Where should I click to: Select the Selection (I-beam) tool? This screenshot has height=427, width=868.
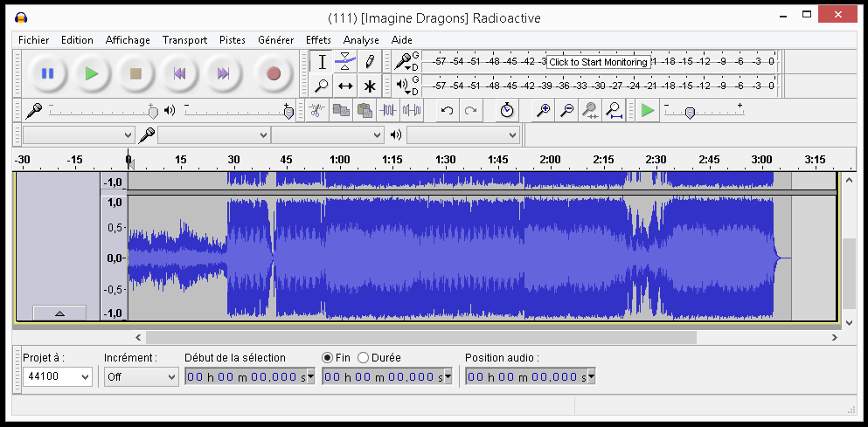point(322,62)
